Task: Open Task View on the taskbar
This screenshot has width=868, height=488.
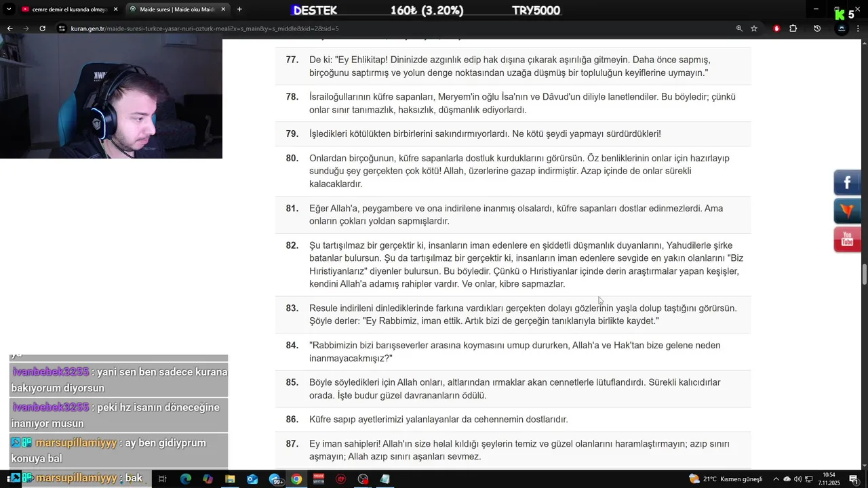Action: (x=162, y=479)
